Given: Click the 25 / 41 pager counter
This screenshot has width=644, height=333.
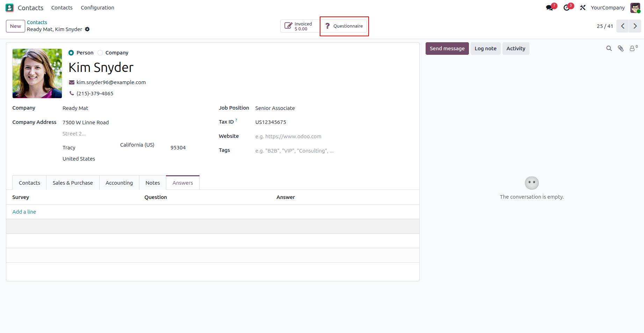Looking at the screenshot, I should click(x=605, y=26).
